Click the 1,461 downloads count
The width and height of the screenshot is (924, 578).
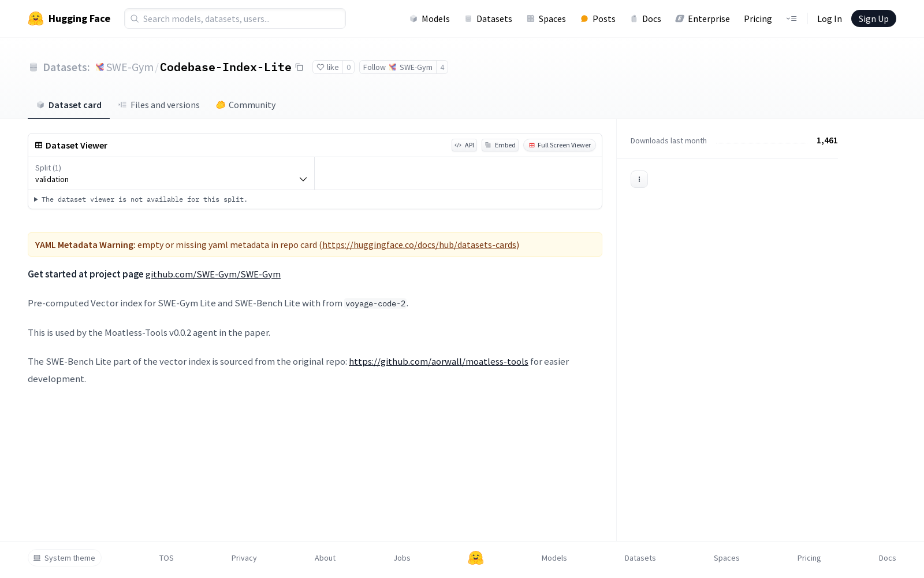(x=827, y=140)
